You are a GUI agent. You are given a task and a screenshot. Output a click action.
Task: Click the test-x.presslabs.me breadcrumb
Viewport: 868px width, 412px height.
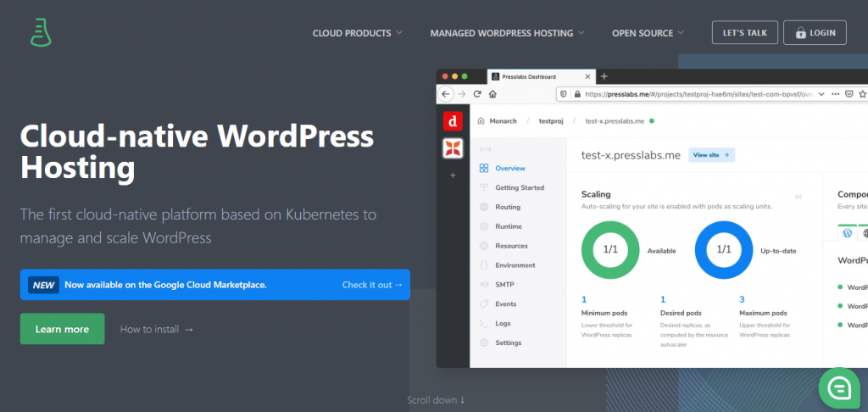615,120
